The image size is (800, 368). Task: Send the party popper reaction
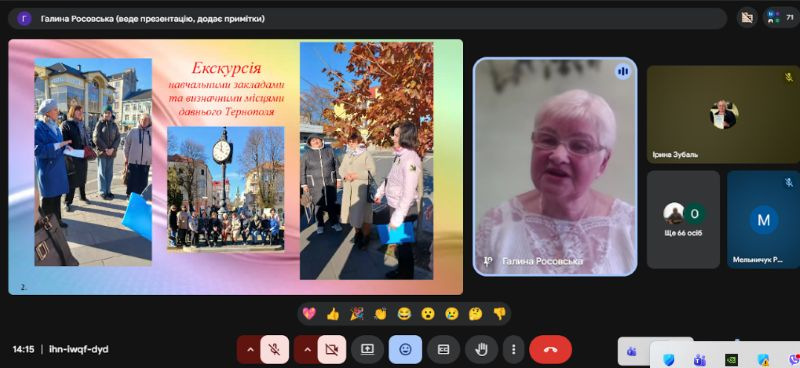coord(357,313)
